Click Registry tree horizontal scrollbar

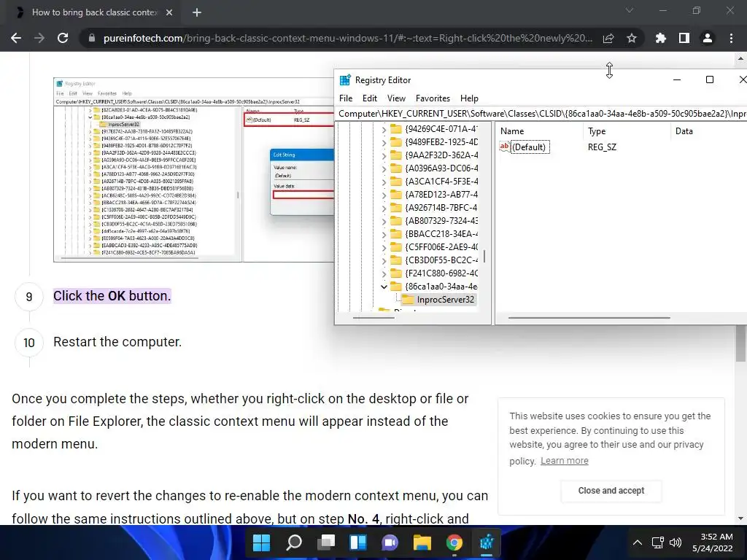(373, 318)
